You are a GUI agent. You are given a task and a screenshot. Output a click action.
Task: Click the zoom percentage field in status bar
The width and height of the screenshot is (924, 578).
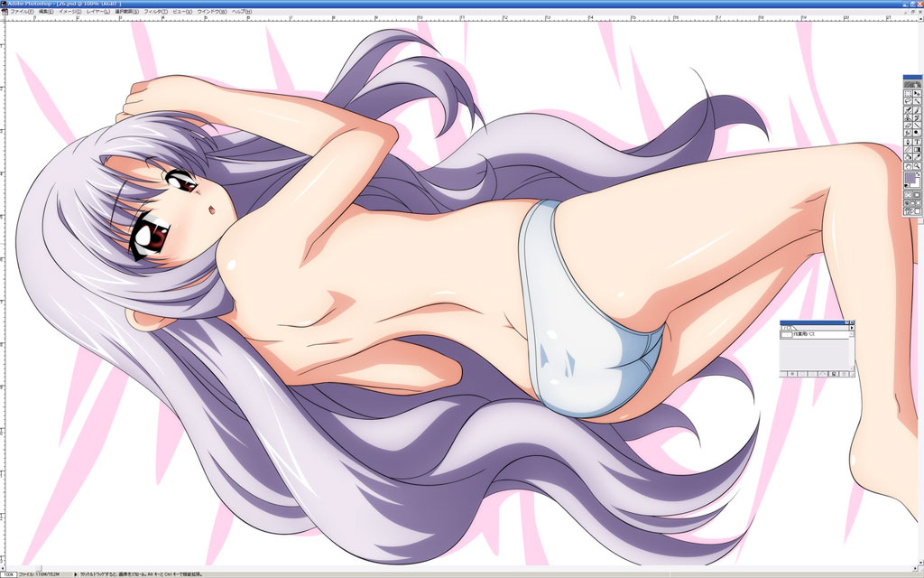pyautogui.click(x=9, y=573)
